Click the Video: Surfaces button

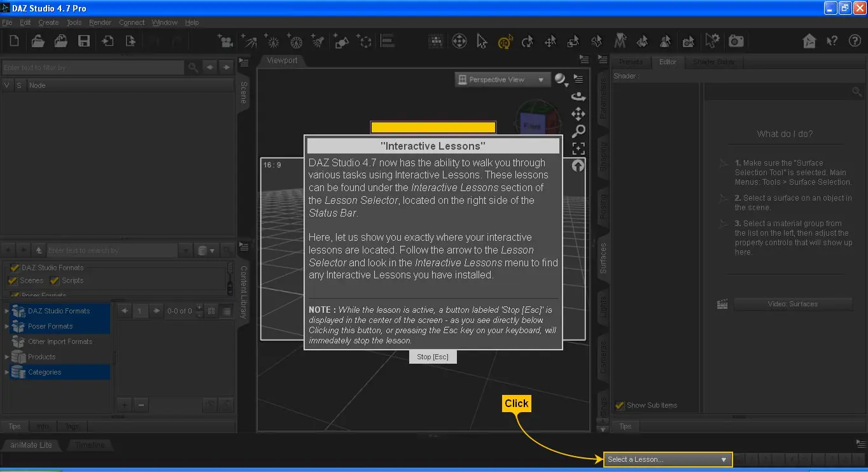792,304
